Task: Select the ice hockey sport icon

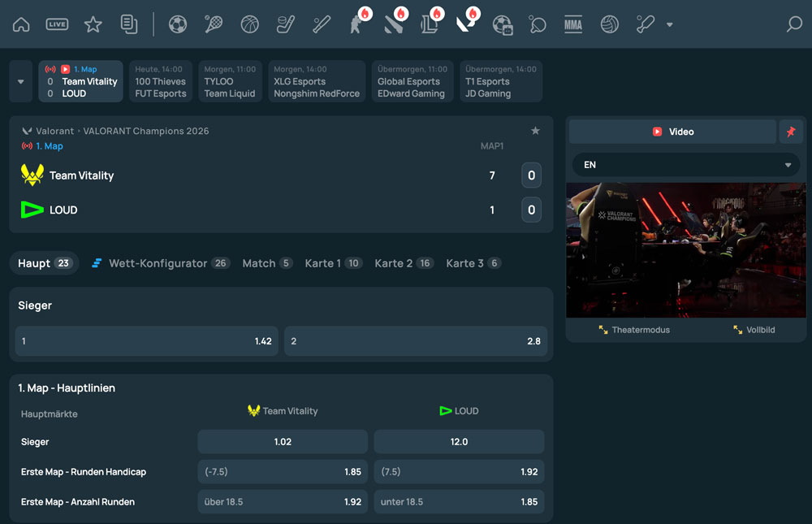Action: click(285, 24)
